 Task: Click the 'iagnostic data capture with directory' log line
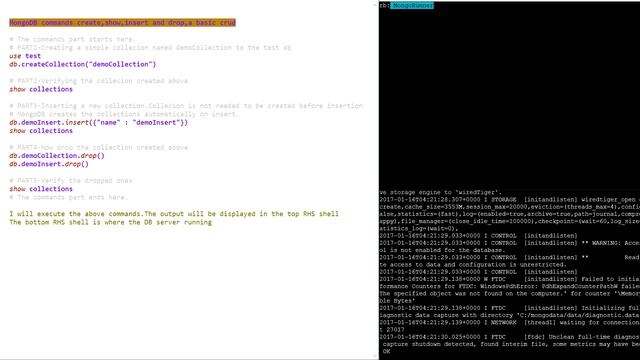pos(509,316)
